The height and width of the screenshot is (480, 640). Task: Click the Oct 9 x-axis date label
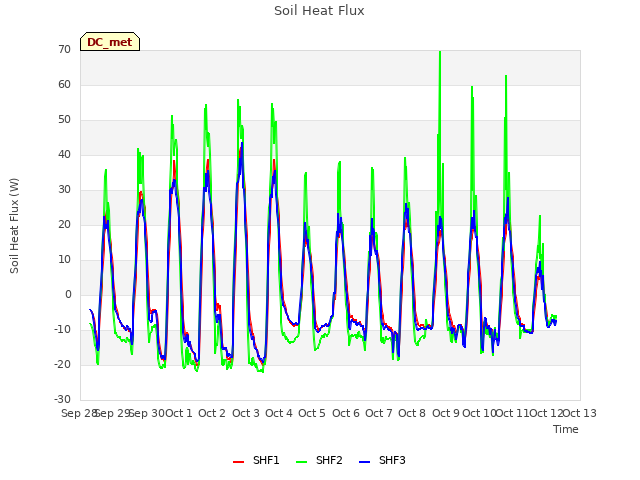(x=446, y=413)
